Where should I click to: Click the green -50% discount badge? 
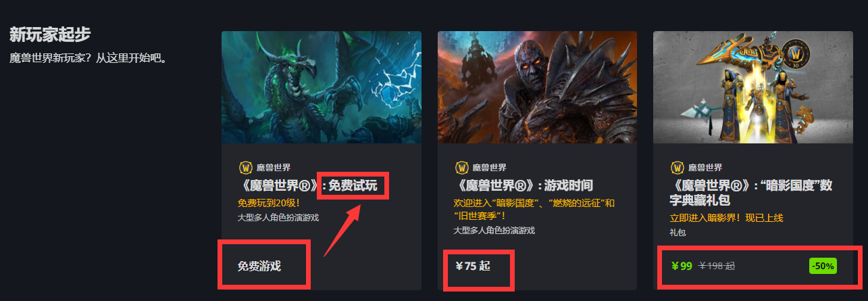click(x=823, y=267)
